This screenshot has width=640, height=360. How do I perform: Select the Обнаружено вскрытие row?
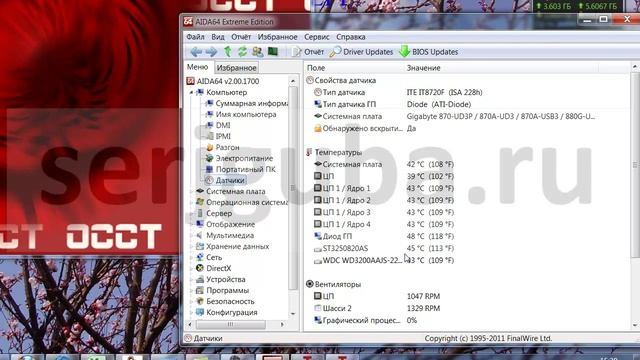467,129
